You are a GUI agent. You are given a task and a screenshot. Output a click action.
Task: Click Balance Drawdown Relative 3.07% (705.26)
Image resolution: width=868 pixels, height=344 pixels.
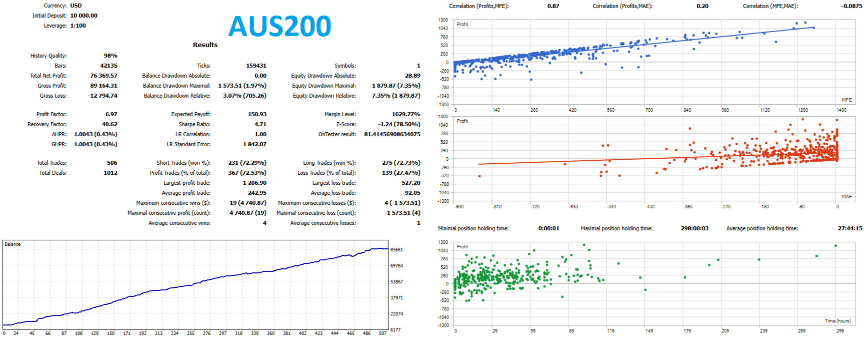[244, 96]
